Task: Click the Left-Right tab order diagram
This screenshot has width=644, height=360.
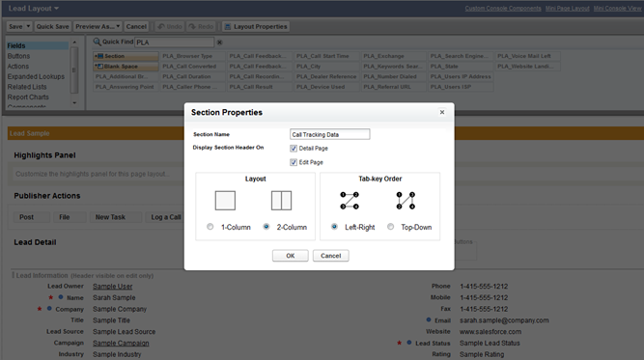Action: pyautogui.click(x=350, y=201)
